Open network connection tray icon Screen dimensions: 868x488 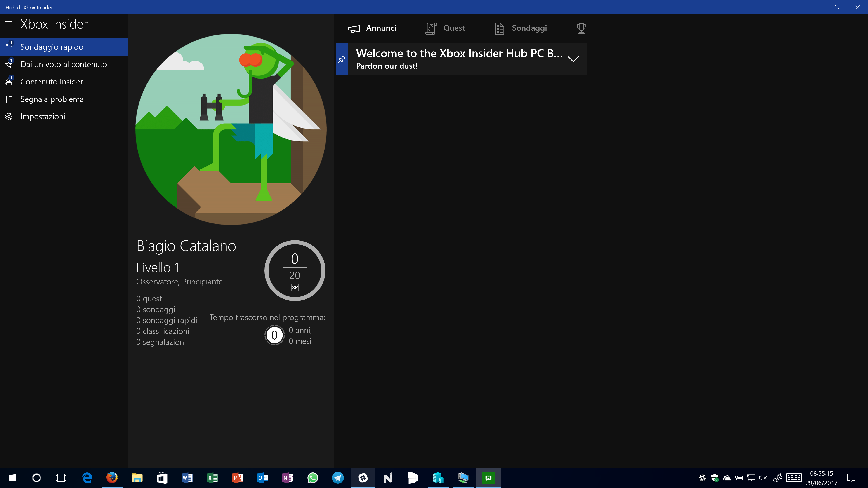(x=751, y=478)
